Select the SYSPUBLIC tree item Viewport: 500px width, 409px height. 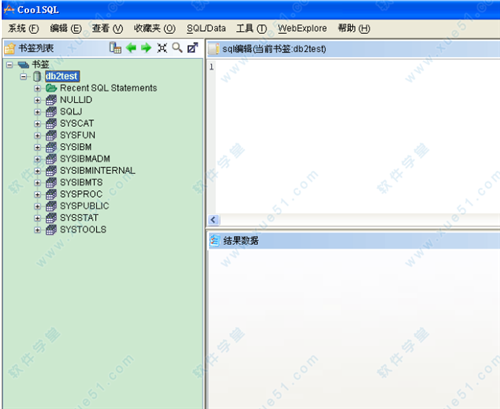(x=84, y=206)
